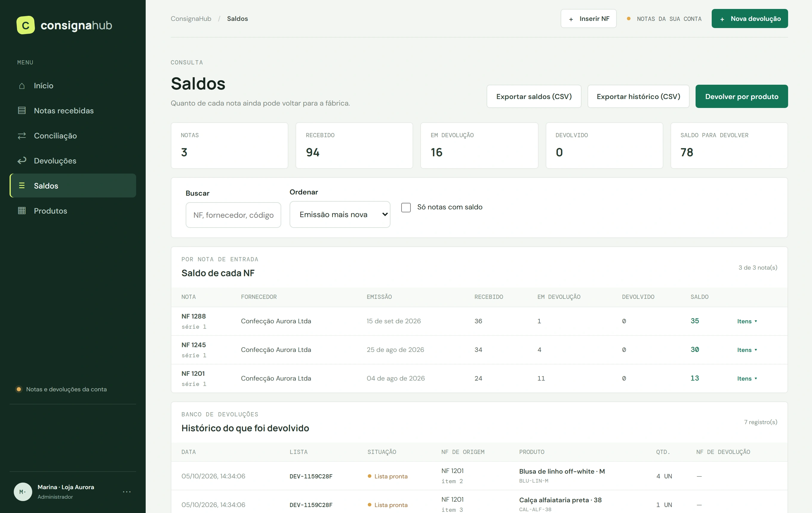Enable Só notas com saldo checkbox
This screenshot has height=513, width=812.
click(406, 207)
